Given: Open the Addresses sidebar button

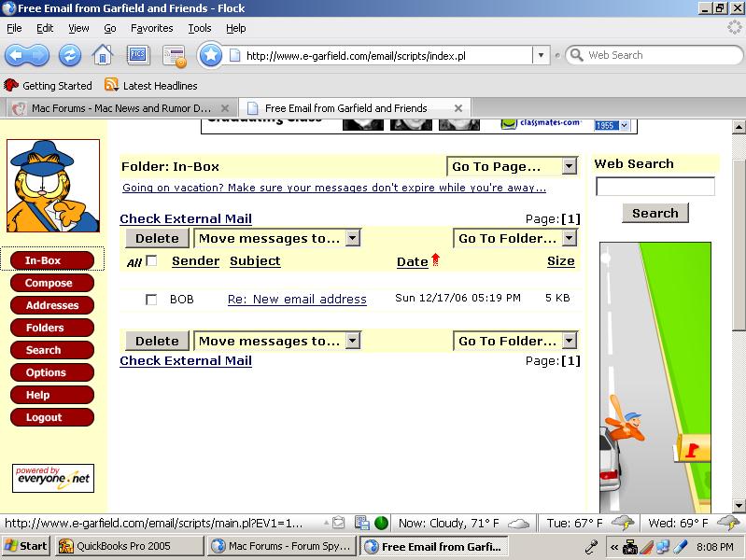Looking at the screenshot, I should tap(52, 305).
